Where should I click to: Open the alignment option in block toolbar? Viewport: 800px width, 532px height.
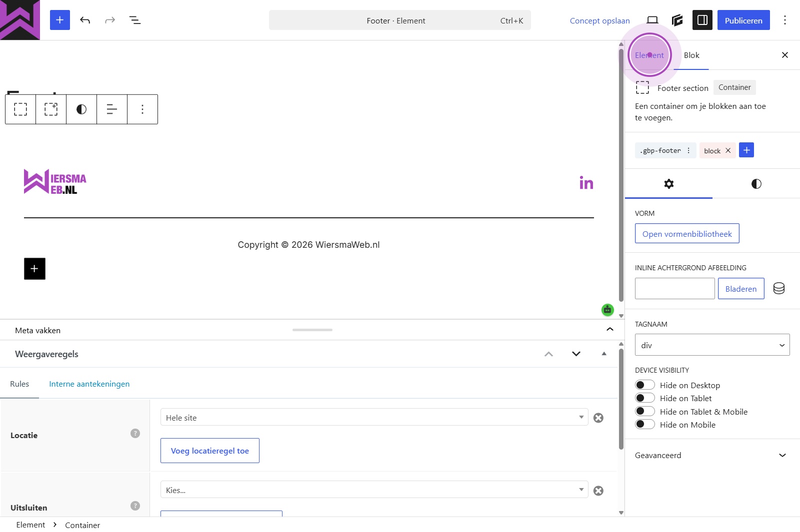(x=112, y=109)
